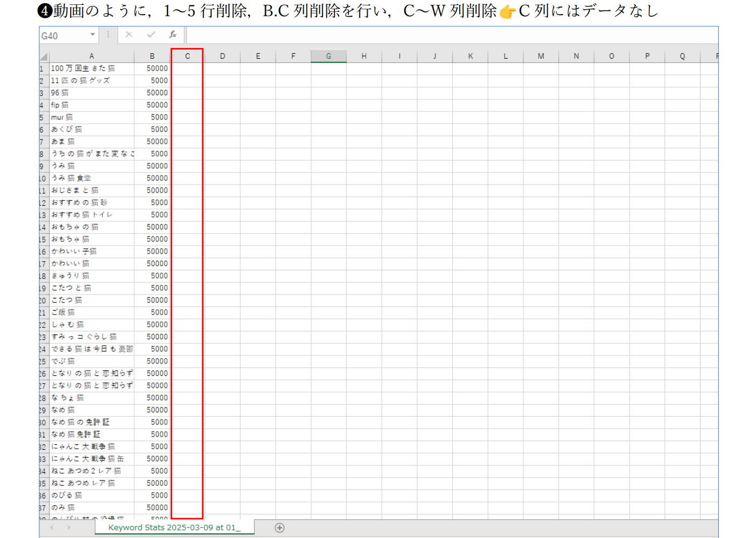This screenshot has width=756, height=538.
Task: Click the cancel (X) icon in formula bar
Action: click(x=129, y=35)
